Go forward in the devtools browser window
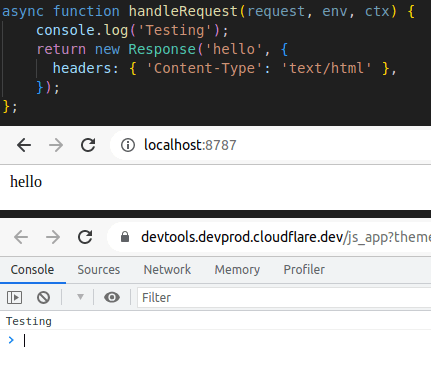 click(53, 237)
